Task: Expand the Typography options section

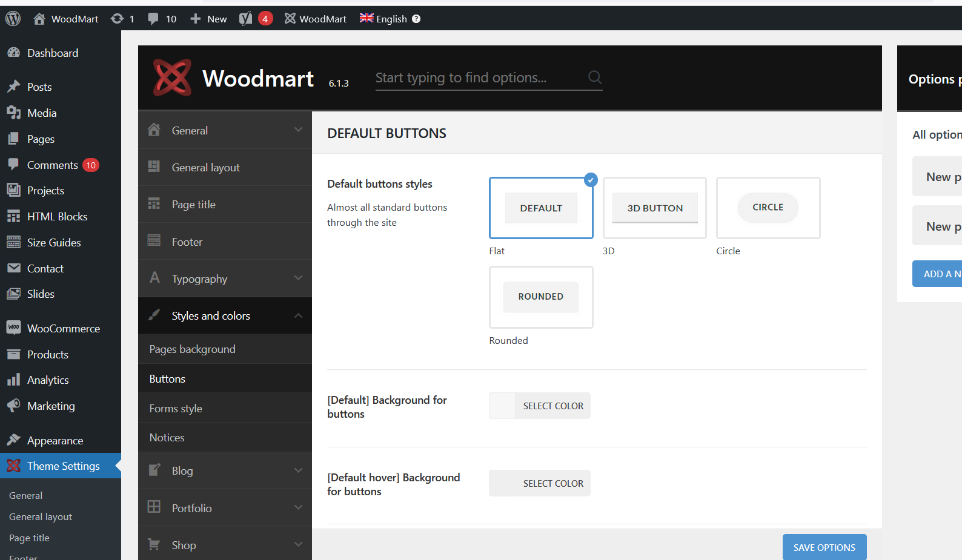Action: pyautogui.click(x=225, y=278)
